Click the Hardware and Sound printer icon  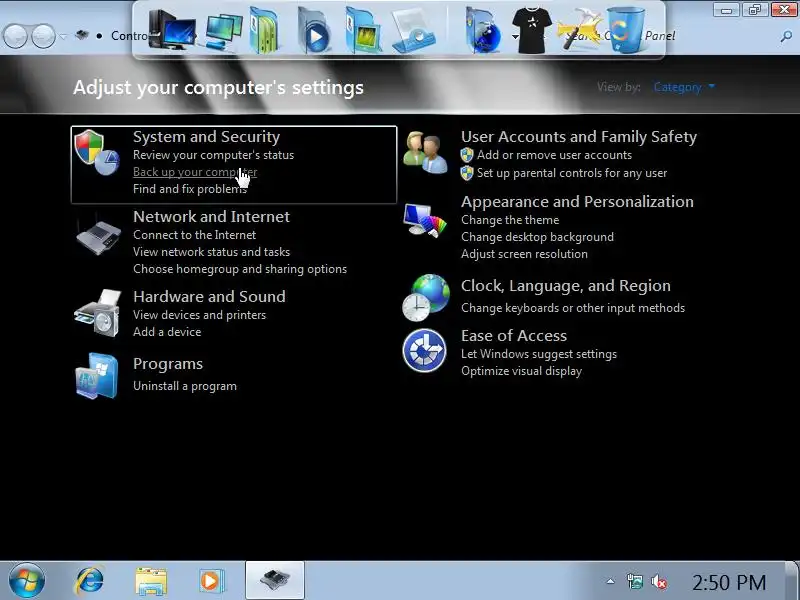point(98,313)
